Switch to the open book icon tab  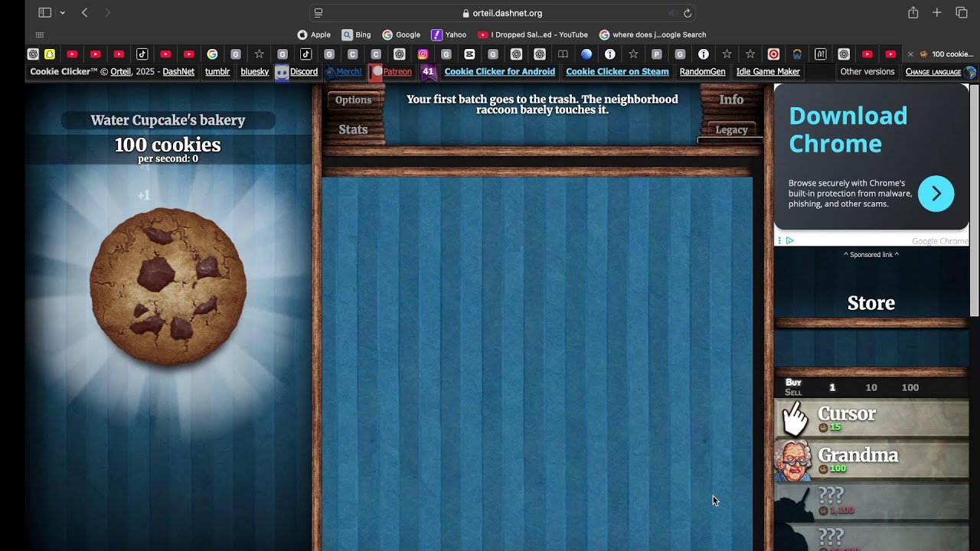pos(563,54)
